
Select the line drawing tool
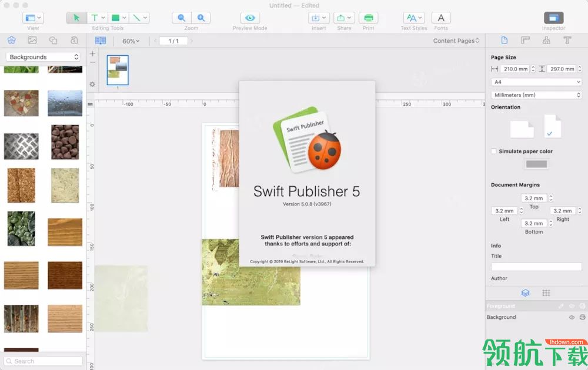click(139, 18)
